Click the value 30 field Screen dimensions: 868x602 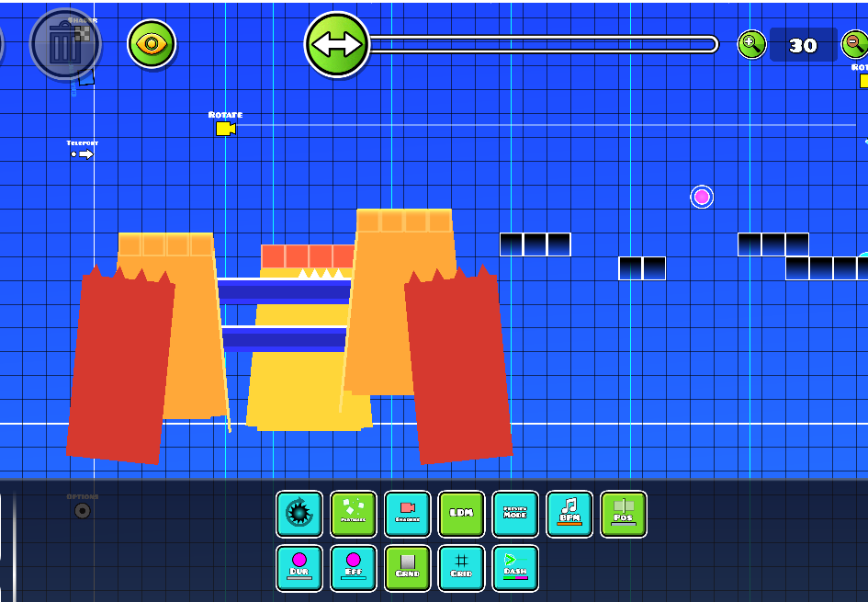(803, 45)
